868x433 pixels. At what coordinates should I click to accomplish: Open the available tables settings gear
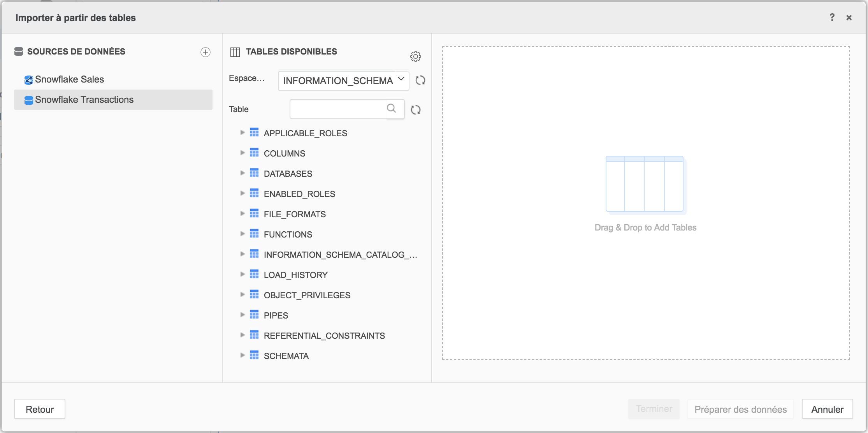point(415,56)
